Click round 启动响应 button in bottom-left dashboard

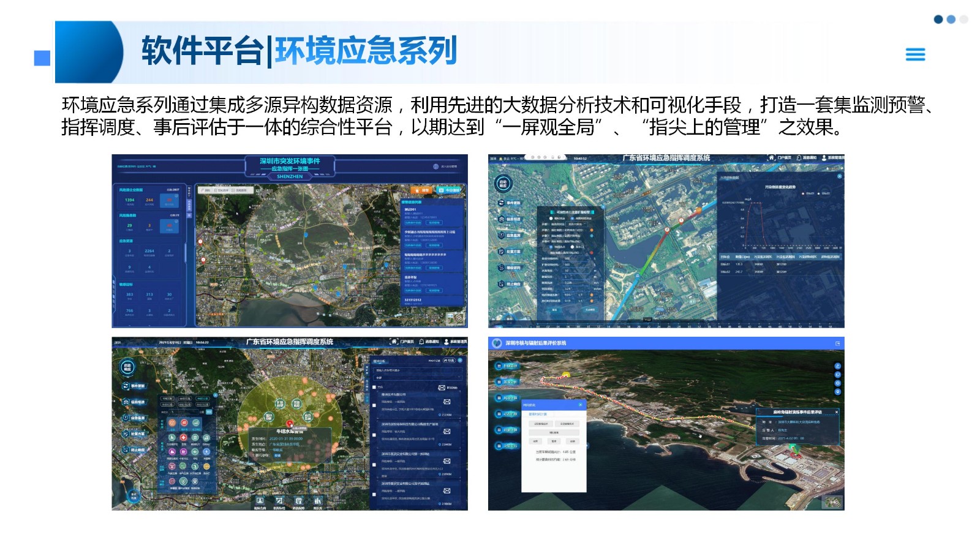(x=127, y=367)
